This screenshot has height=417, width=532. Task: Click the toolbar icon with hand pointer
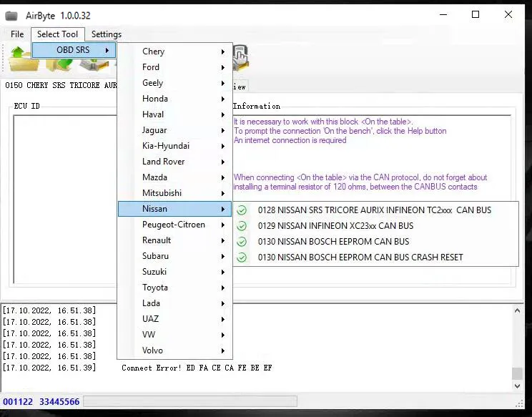click(x=240, y=57)
